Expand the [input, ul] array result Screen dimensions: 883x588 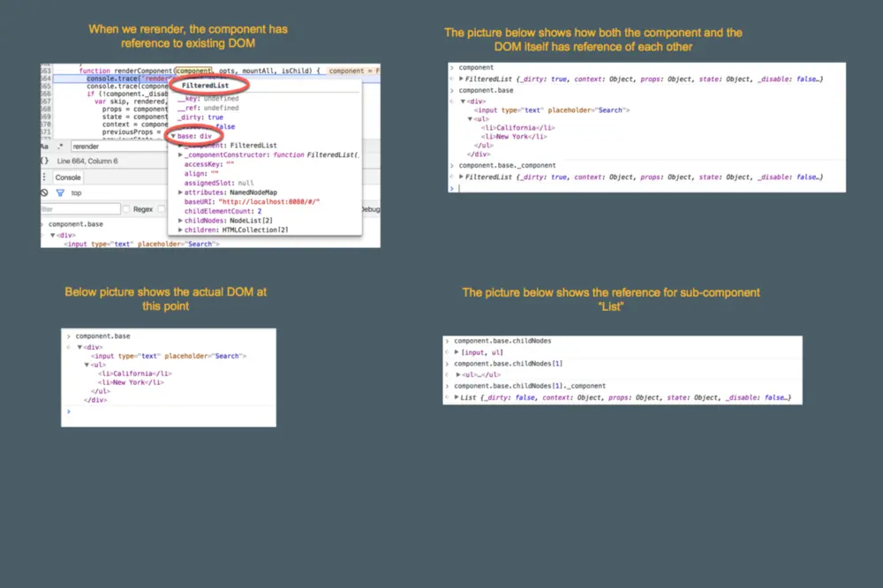click(x=457, y=352)
